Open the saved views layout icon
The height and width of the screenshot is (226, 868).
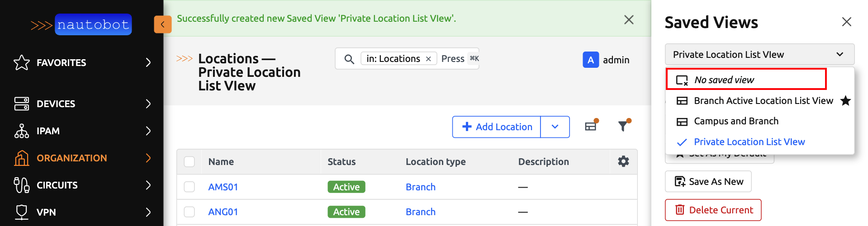coord(591,126)
